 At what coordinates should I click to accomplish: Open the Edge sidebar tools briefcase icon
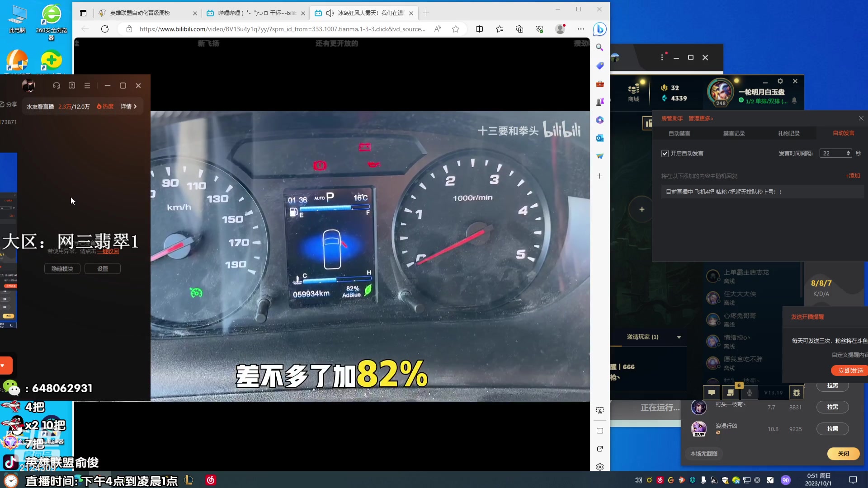coord(599,84)
